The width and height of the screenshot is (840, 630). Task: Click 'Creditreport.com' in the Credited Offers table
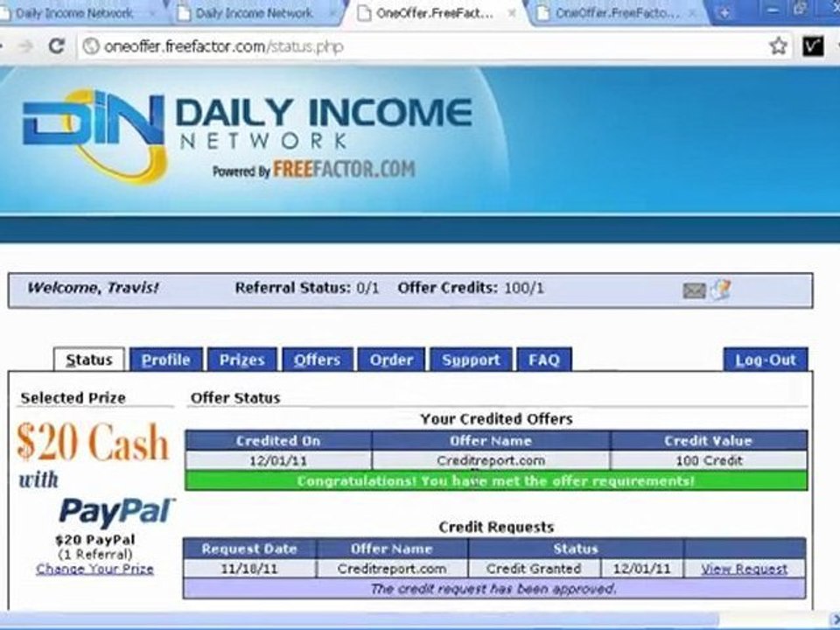(x=491, y=461)
